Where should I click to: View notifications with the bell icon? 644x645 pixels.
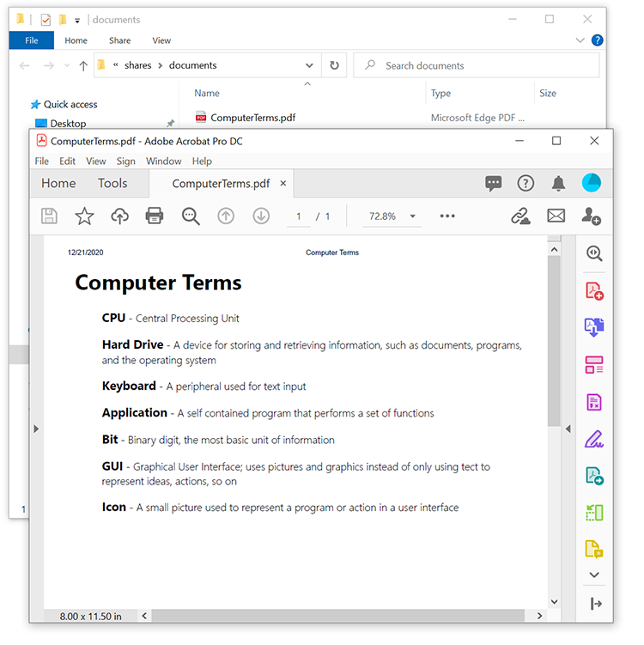click(558, 183)
